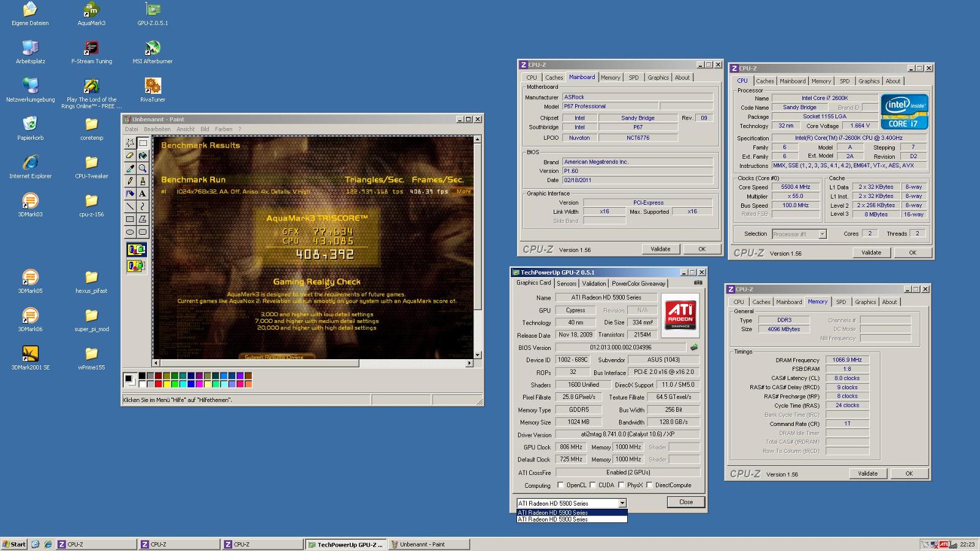Screen dimensions: 980x551
Task: Toggle DirectCompute checkbox in GPU-Z
Action: (x=649, y=485)
